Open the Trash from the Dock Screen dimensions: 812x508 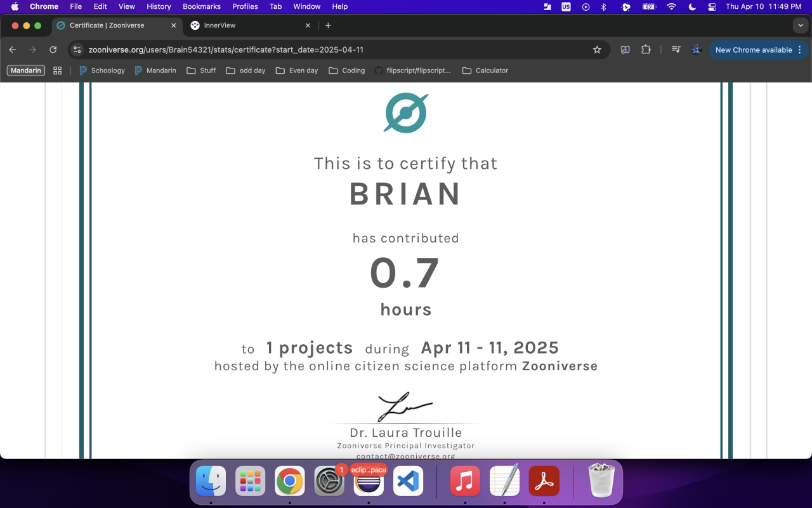click(601, 481)
